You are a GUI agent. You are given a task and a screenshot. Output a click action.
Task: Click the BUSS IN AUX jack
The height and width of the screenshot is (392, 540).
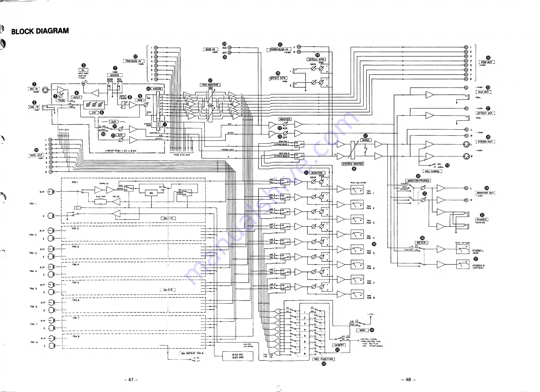[229, 48]
